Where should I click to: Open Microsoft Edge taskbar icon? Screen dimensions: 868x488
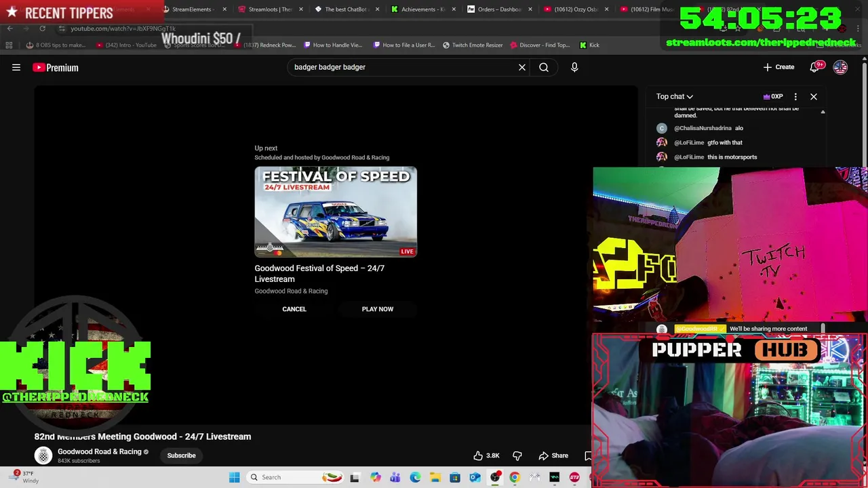click(x=415, y=477)
